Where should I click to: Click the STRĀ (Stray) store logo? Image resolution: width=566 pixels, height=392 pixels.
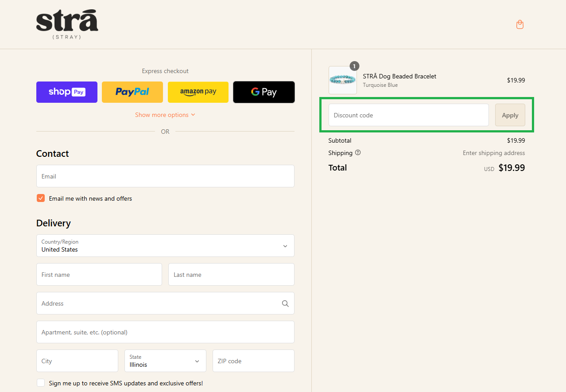67,24
